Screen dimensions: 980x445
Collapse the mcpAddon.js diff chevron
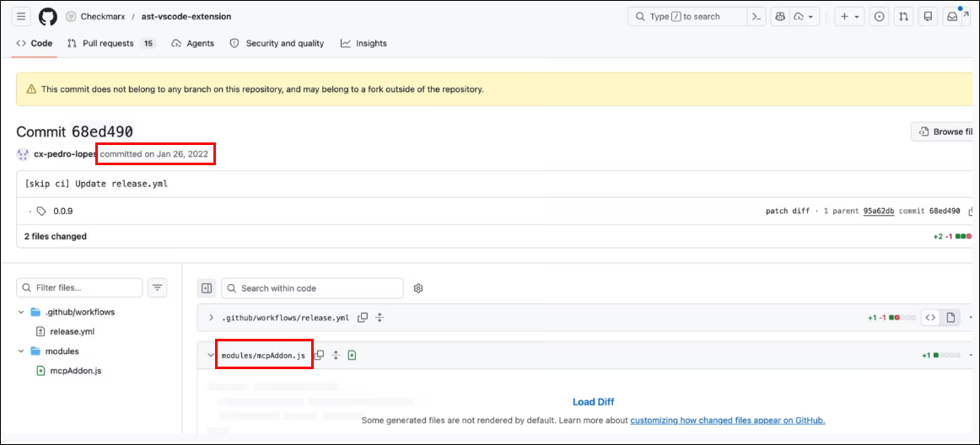coord(211,355)
